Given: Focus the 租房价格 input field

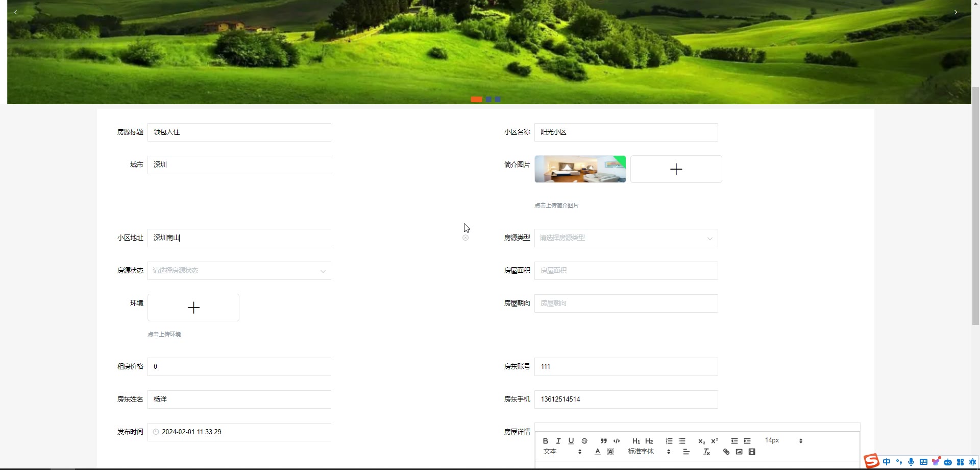Looking at the screenshot, I should tap(239, 367).
